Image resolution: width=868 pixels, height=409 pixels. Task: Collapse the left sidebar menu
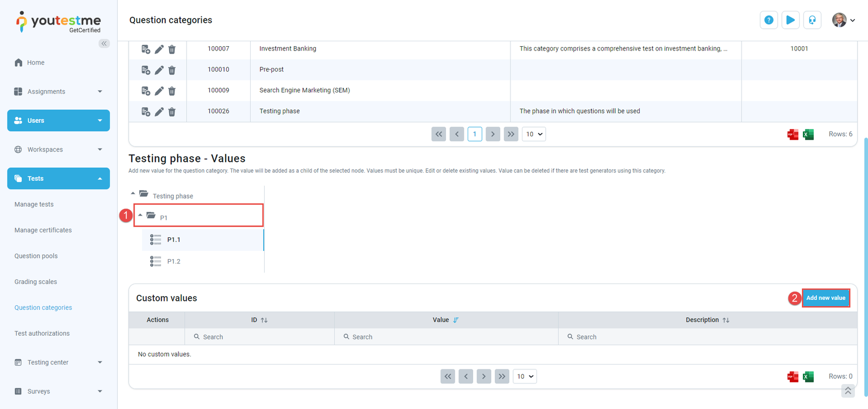[104, 43]
